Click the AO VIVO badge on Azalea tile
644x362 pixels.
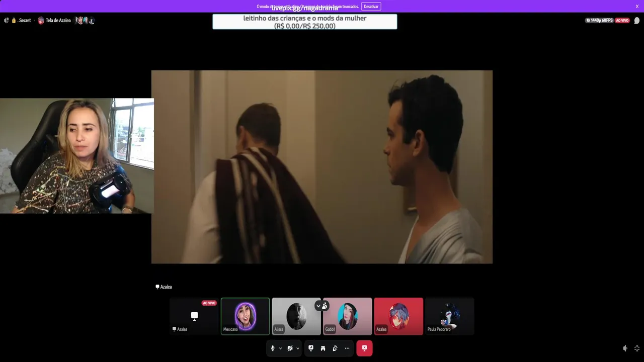click(x=209, y=303)
